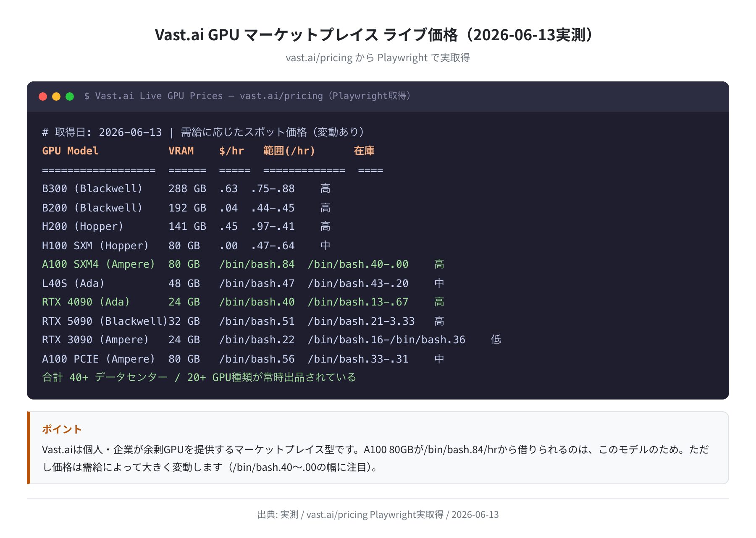
Task: Select the 'RTX 3090 (Ampere)' row name
Action: (x=95, y=340)
